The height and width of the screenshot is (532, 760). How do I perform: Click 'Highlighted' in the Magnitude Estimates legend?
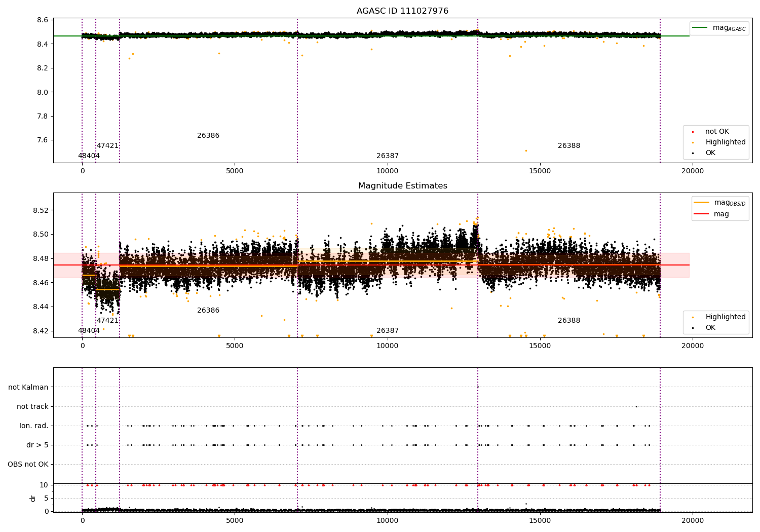[719, 317]
